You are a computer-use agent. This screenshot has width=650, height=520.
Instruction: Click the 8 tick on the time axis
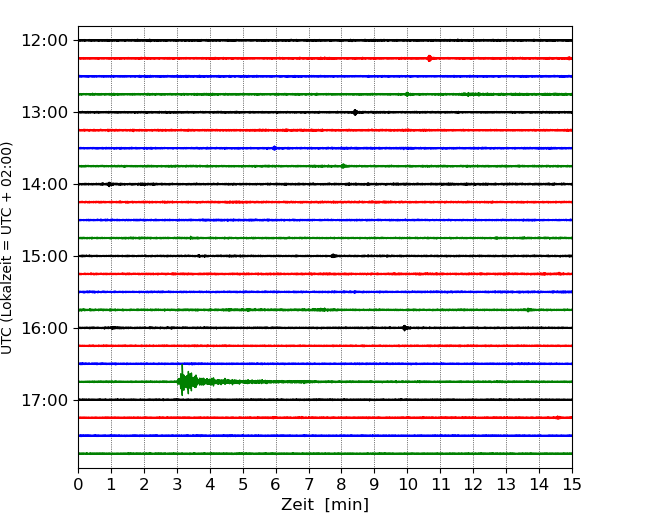pyautogui.click(x=341, y=485)
